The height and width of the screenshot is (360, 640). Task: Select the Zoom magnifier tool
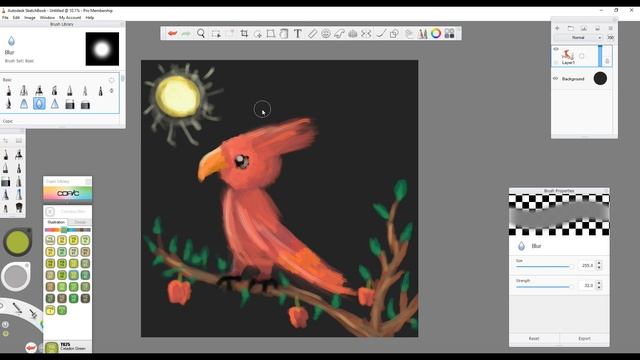pos(201,33)
